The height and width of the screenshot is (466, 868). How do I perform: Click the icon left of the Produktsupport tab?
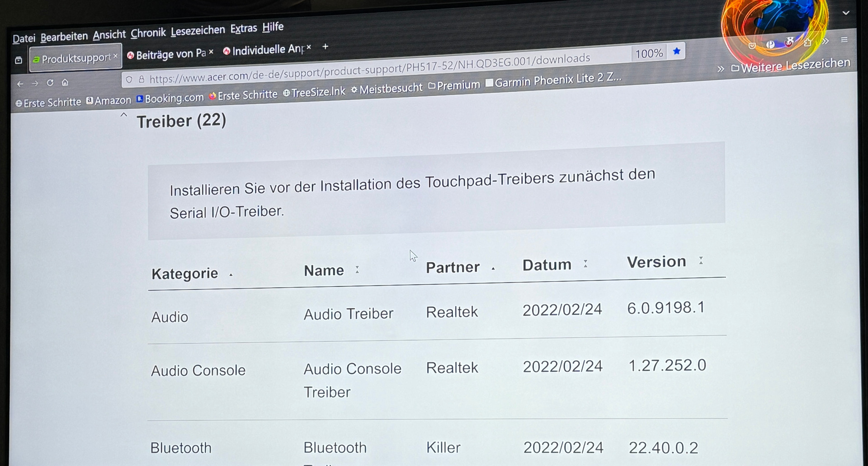pyautogui.click(x=19, y=60)
